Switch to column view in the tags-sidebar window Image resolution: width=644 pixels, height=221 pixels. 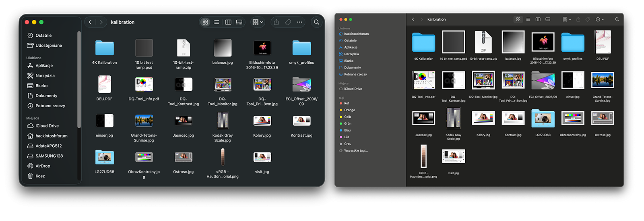[x=538, y=19]
